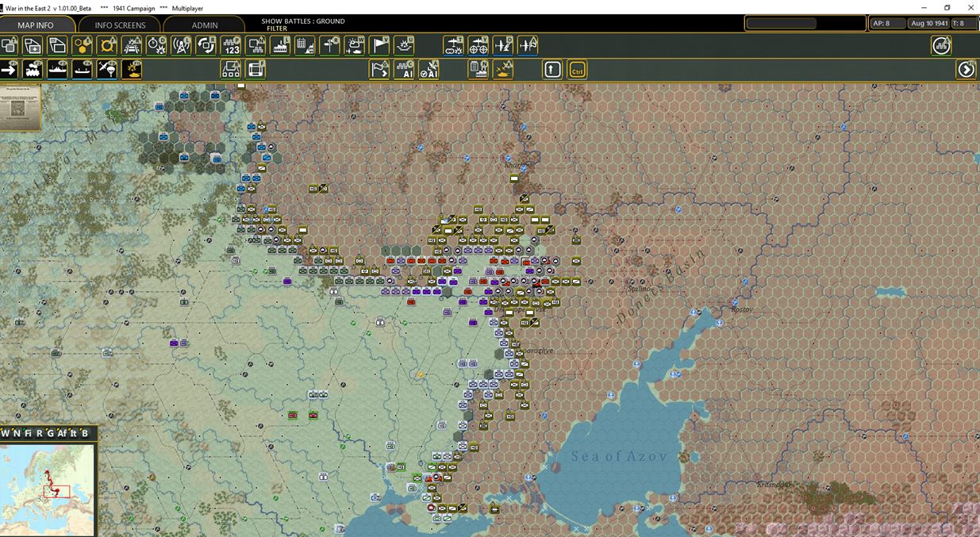Click the Ctrl key button

click(x=577, y=70)
